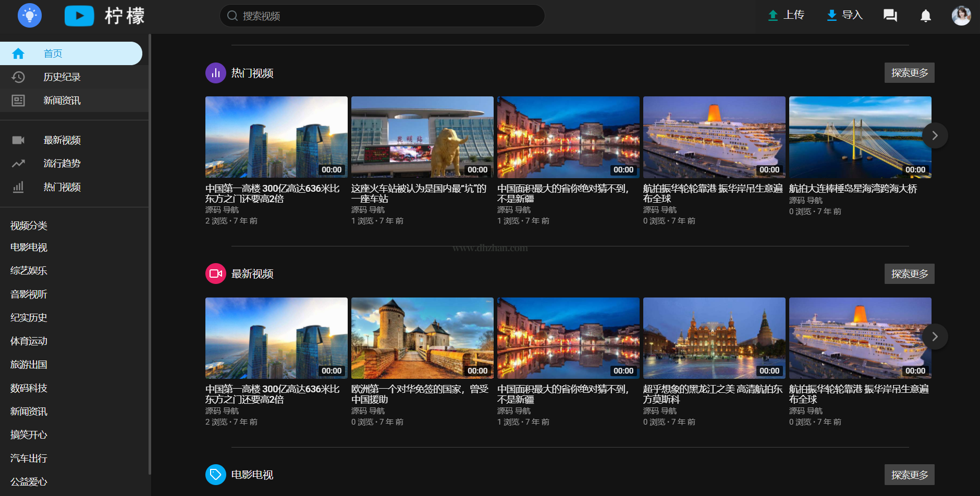
Task: Click the lemon video logo icon
Action: click(x=79, y=16)
